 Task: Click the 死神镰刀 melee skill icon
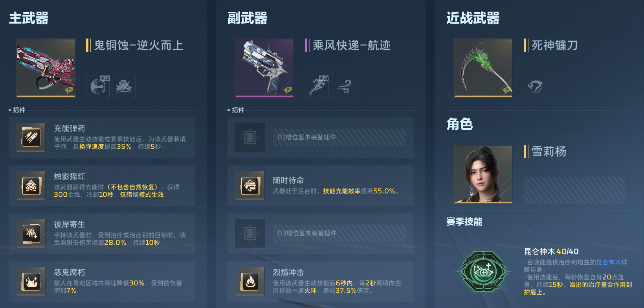coord(535,87)
